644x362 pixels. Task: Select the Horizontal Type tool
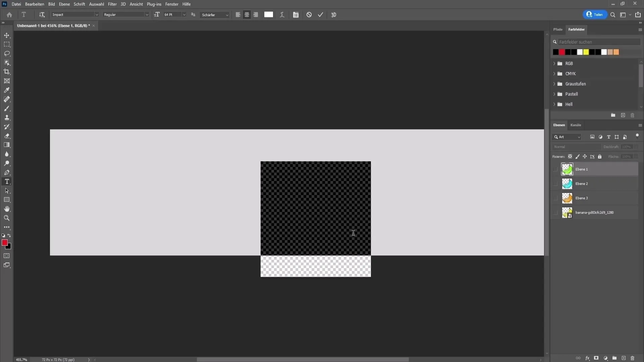pos(7,181)
